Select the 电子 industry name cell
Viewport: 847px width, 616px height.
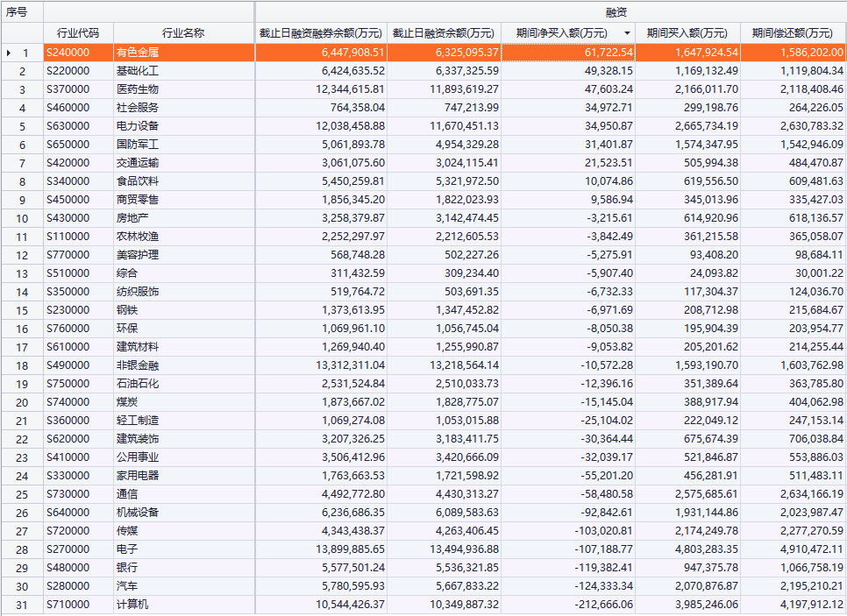(183, 549)
